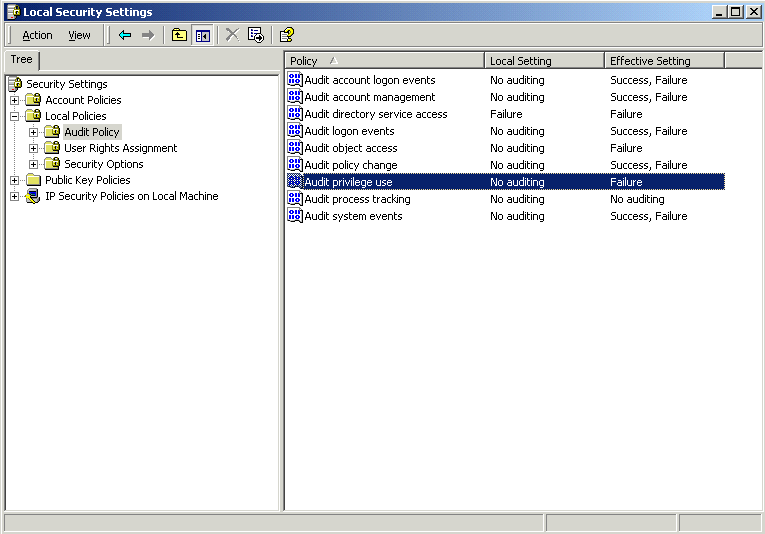
Task: Select the Audit directory service access policy
Action: coord(375,114)
